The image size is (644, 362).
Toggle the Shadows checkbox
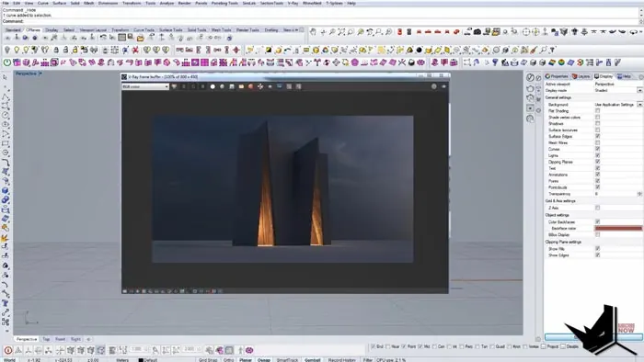(598, 123)
